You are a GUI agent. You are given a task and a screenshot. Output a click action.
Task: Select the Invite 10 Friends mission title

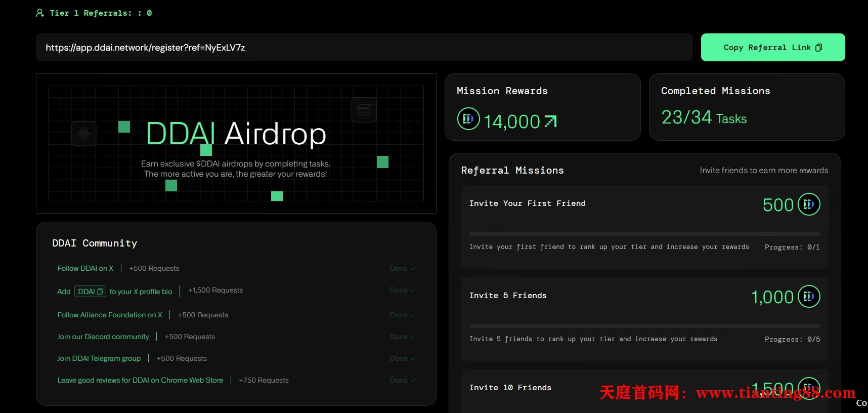pos(510,388)
